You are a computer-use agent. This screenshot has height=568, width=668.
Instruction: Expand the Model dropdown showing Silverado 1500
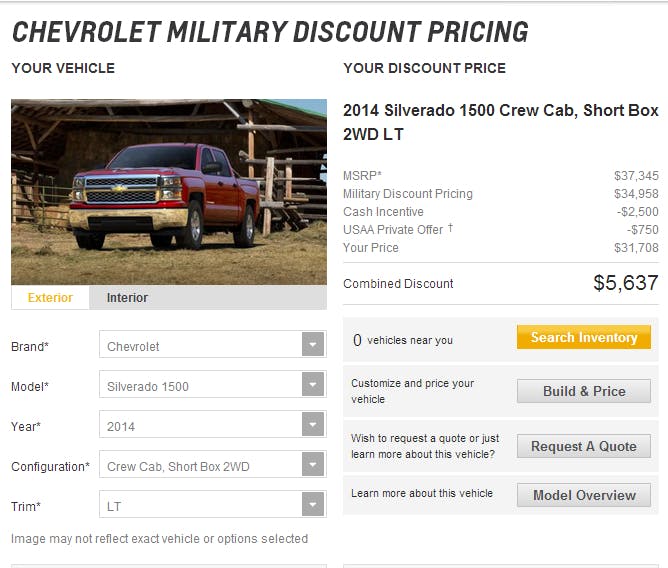tap(313, 386)
